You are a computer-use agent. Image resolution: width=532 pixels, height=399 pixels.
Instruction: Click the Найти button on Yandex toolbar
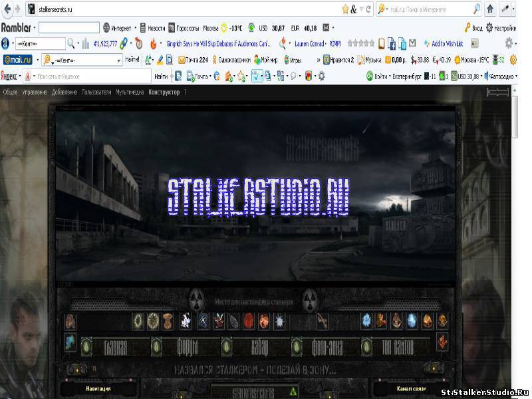(161, 76)
